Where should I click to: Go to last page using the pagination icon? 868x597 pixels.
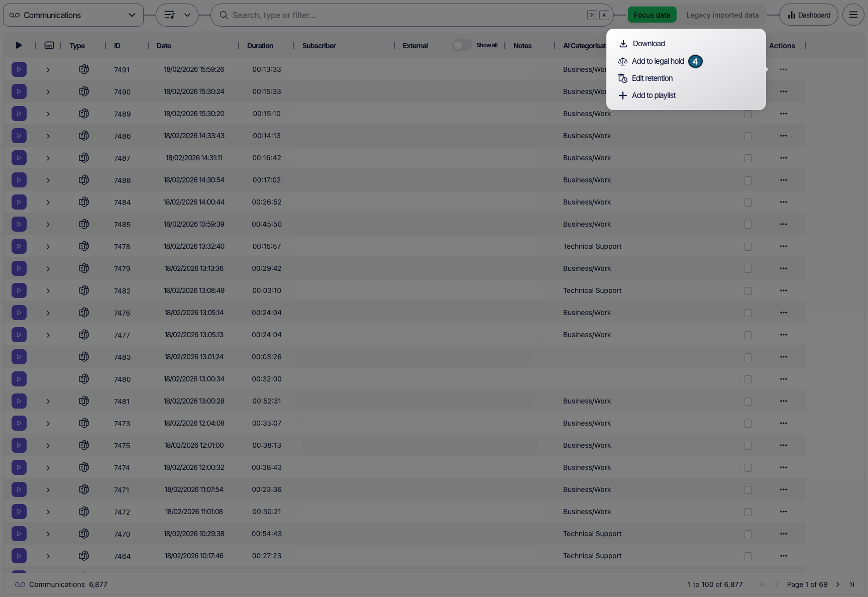[852, 584]
